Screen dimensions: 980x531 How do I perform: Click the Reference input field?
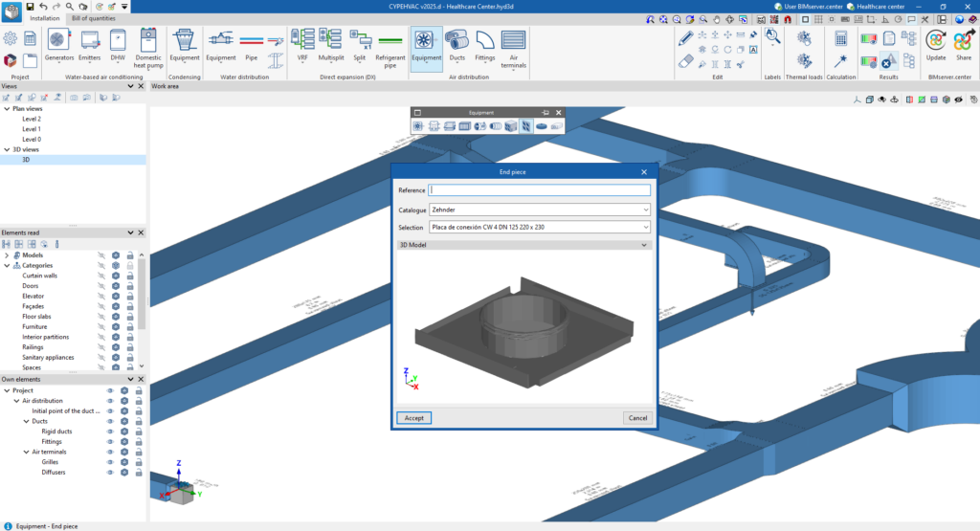(x=540, y=189)
